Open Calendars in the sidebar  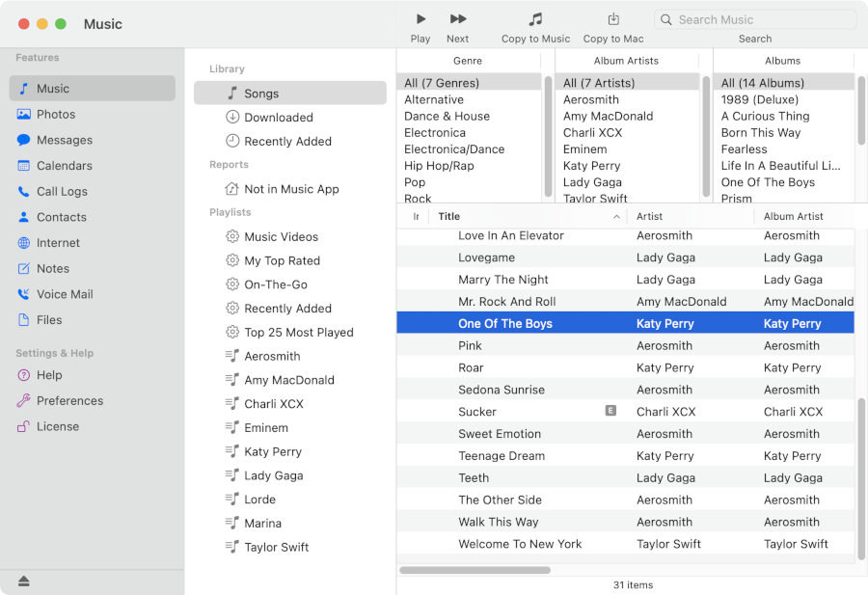[x=93, y=166]
